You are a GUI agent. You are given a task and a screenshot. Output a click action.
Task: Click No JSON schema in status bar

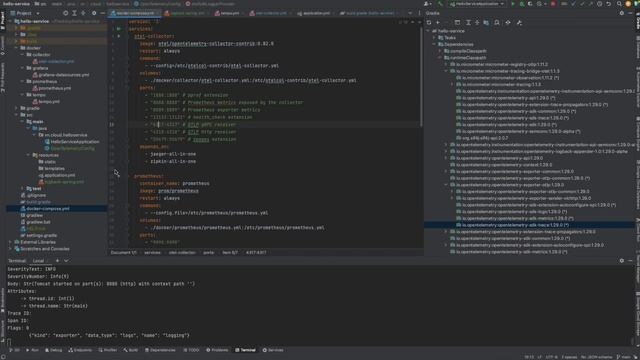click(597, 357)
